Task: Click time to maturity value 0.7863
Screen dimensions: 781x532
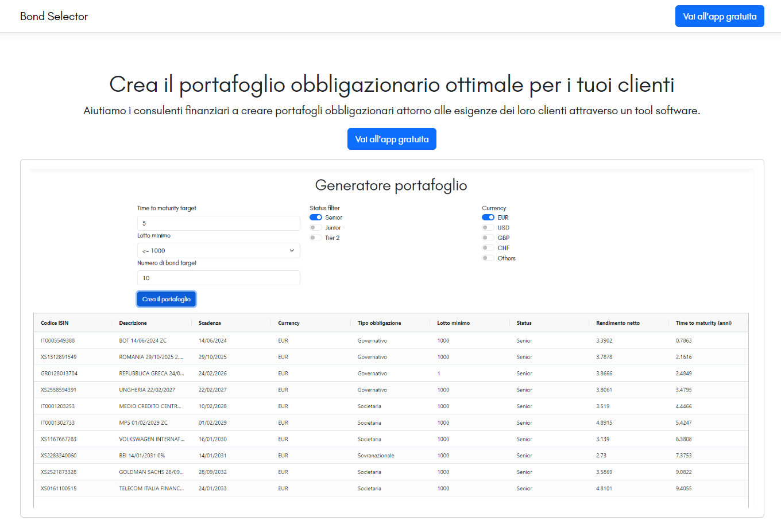Action: coord(684,341)
